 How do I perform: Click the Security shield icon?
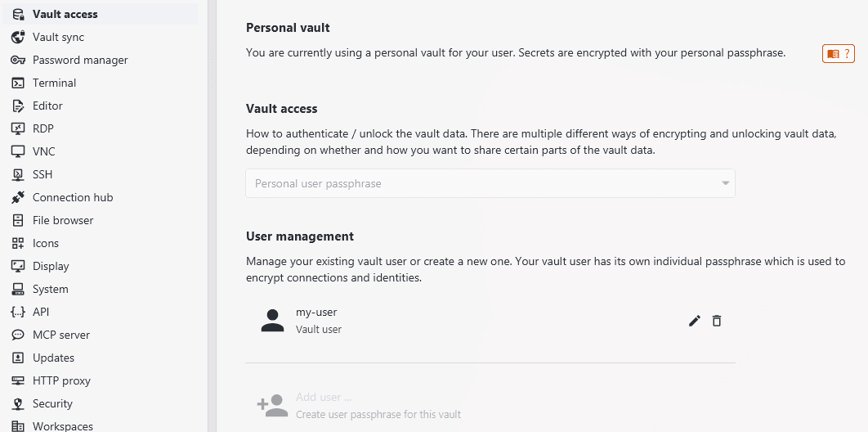[x=18, y=403]
